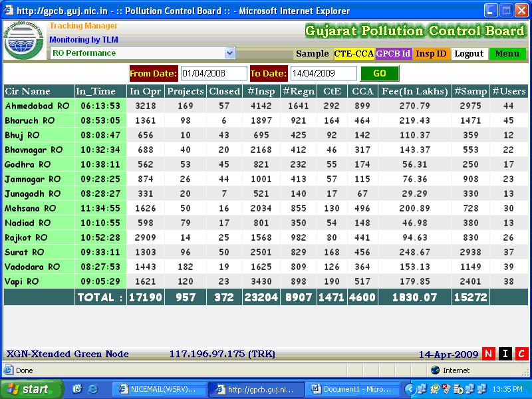The width and height of the screenshot is (532, 399).
Task: Click the total In Opr value 17190
Action: pyautogui.click(x=146, y=297)
